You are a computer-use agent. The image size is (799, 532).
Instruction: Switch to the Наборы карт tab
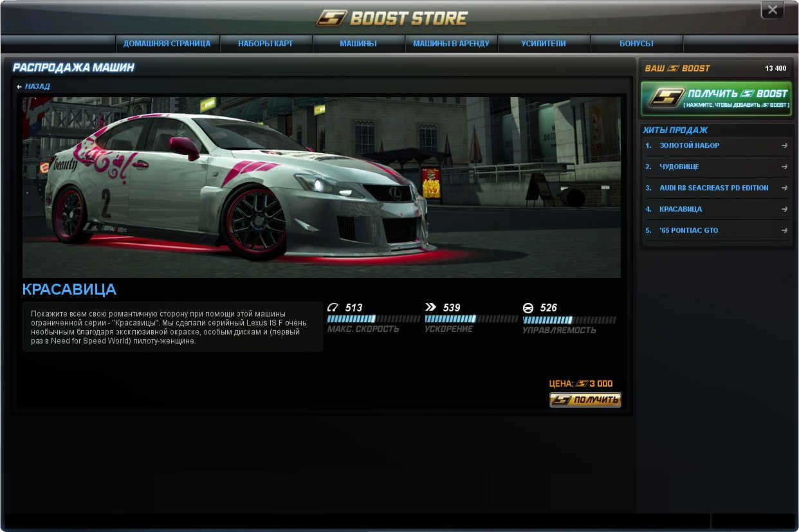coord(266,44)
